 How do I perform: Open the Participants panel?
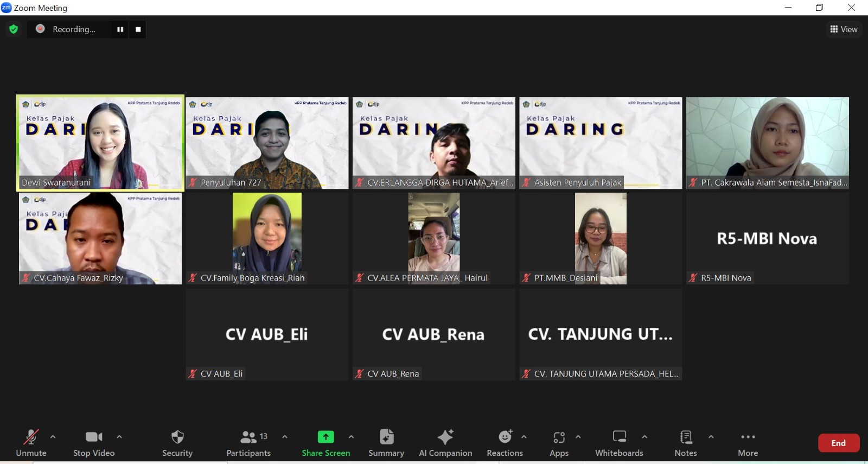click(x=248, y=443)
